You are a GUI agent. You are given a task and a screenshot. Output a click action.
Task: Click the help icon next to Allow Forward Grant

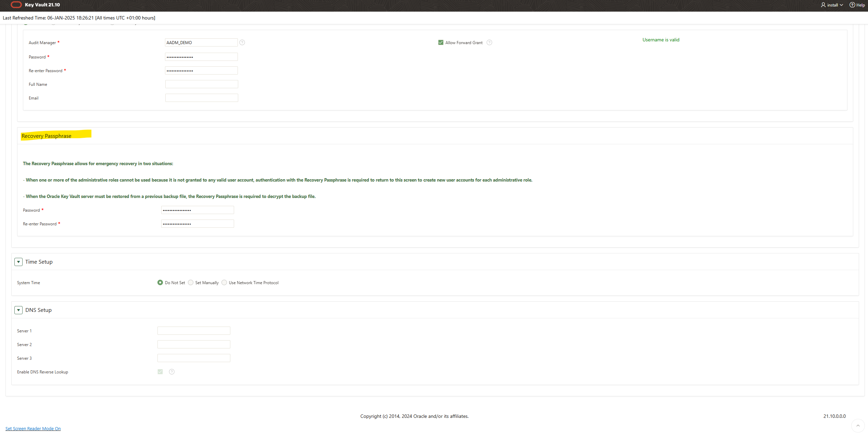pos(489,42)
